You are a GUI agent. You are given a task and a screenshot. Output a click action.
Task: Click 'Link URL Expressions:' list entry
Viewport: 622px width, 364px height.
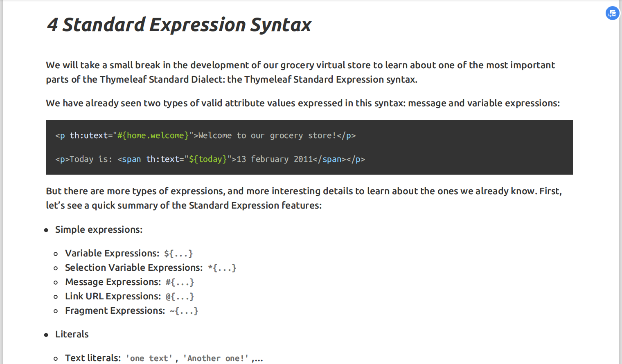(x=113, y=296)
